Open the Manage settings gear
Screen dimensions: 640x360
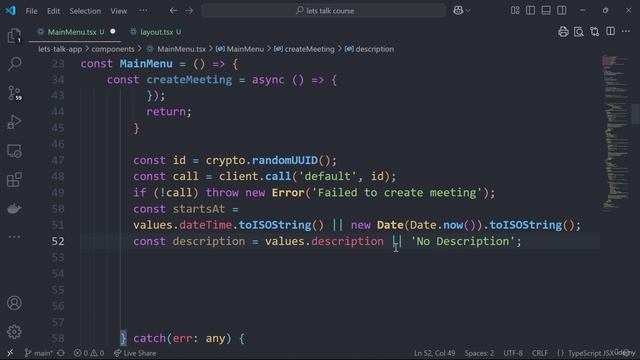tap(14, 331)
